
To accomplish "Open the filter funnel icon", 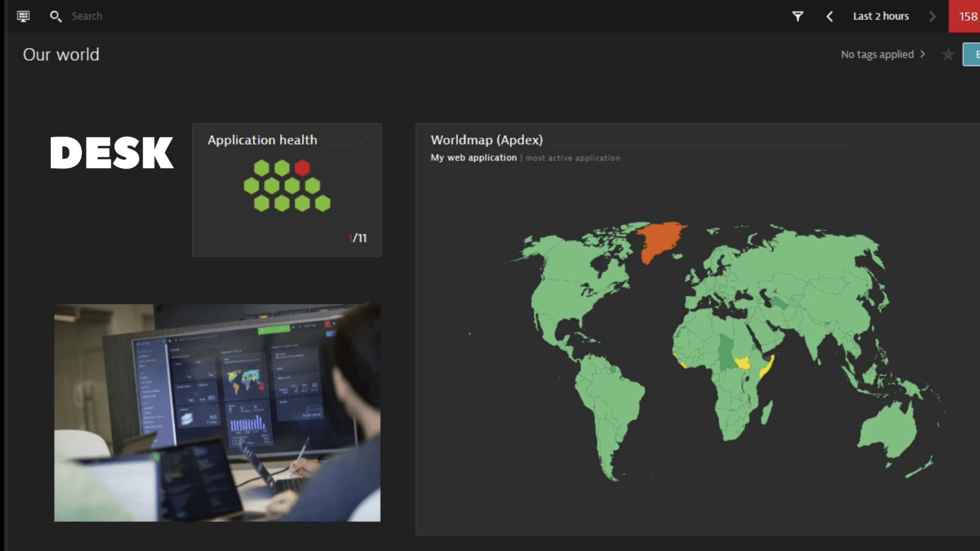I will pos(798,16).
